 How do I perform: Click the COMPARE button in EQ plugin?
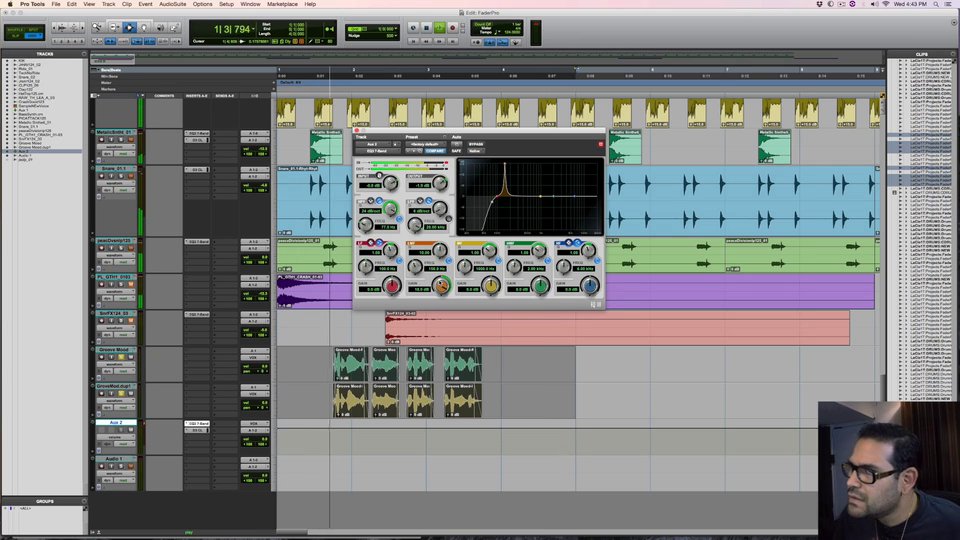click(x=435, y=151)
